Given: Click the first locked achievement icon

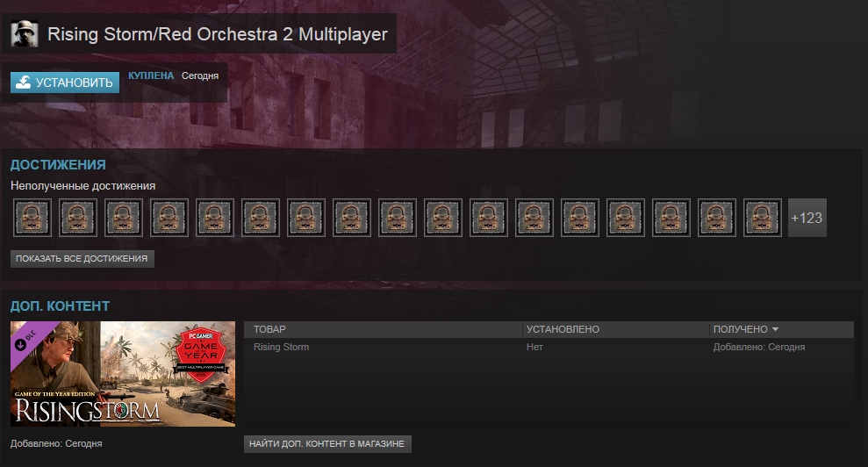Looking at the screenshot, I should (32, 218).
